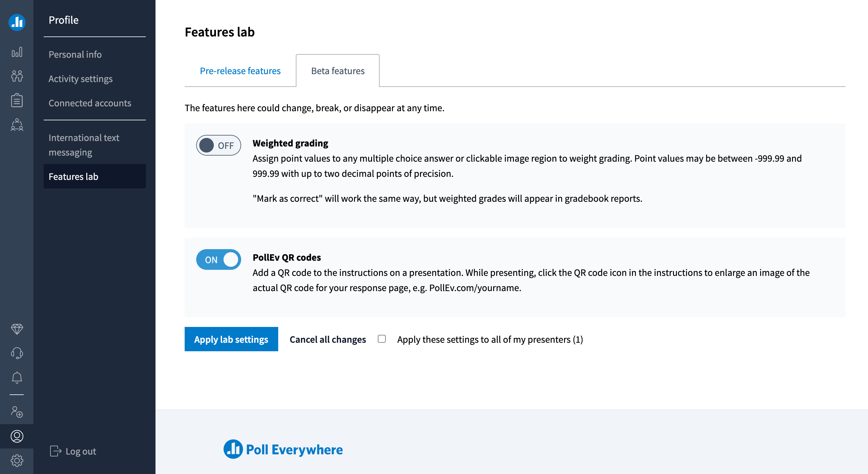This screenshot has height=474, width=868.
Task: Open the Teams people-circle icon
Action: click(x=17, y=124)
